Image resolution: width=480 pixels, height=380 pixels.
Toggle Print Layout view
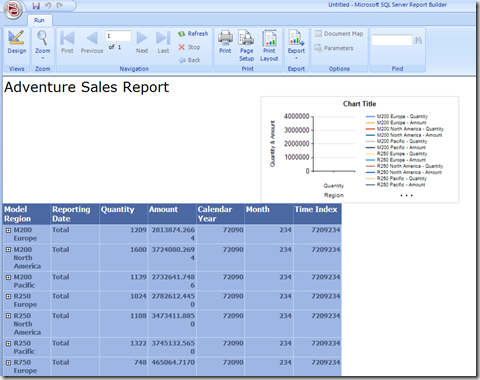tap(269, 45)
